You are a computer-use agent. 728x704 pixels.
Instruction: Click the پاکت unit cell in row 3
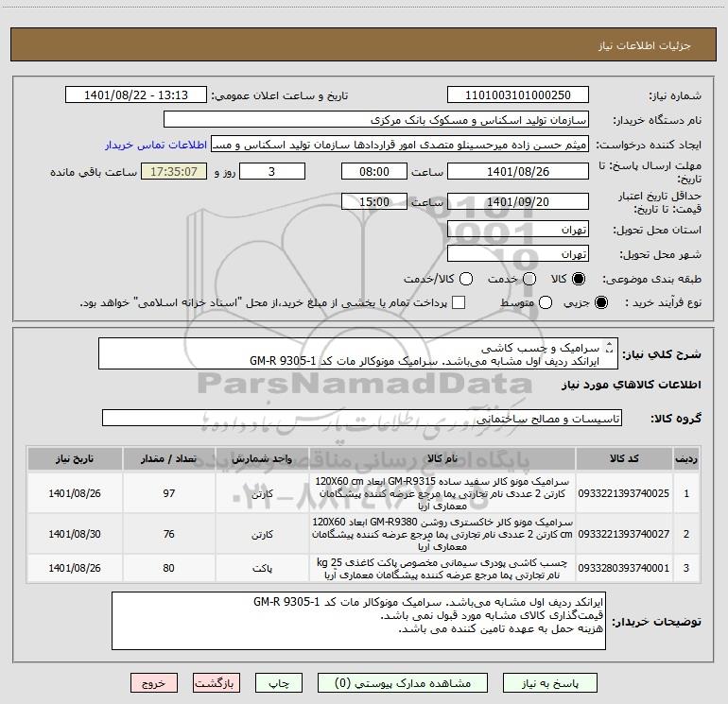coord(262,569)
